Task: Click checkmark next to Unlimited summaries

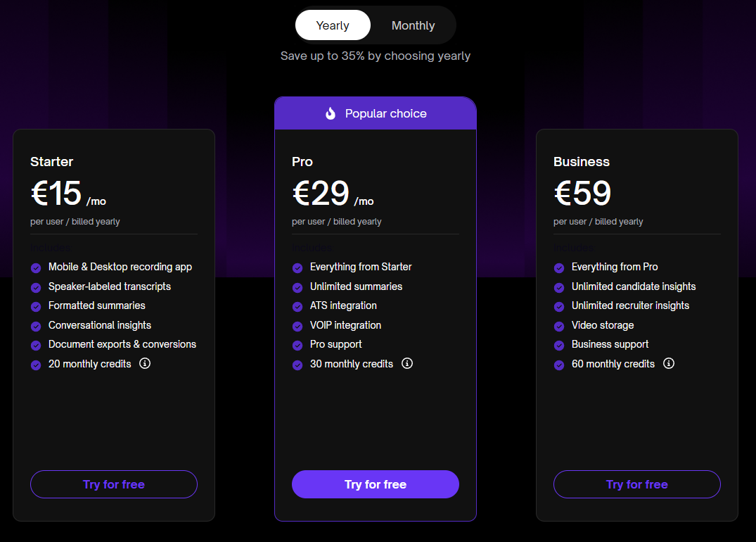Action: coord(297,287)
